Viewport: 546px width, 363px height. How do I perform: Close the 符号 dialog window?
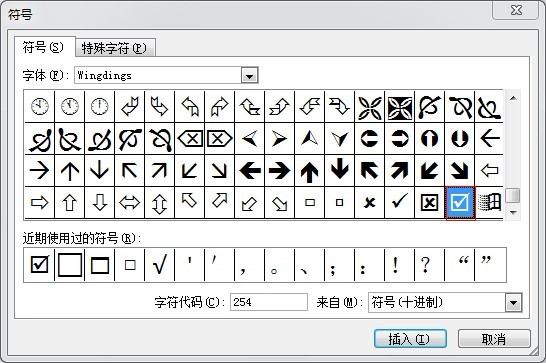pos(516,10)
